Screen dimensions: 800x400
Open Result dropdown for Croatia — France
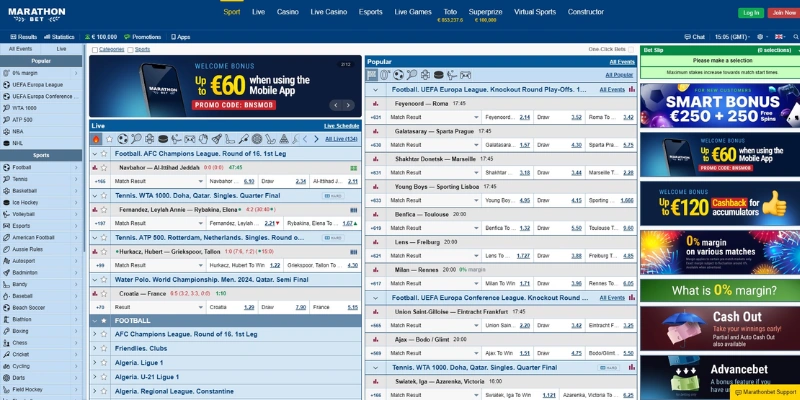(159, 307)
